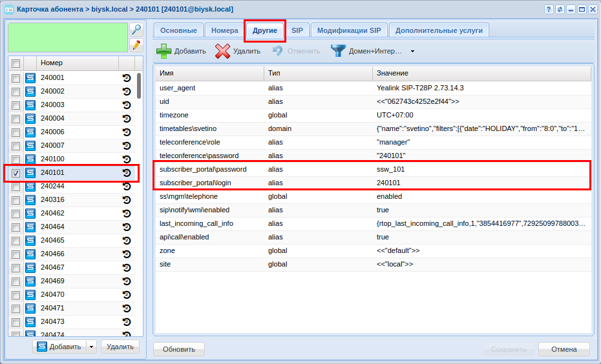This screenshot has height=364, width=601.
Task: Check the box for number 240462
Action: click(16, 214)
